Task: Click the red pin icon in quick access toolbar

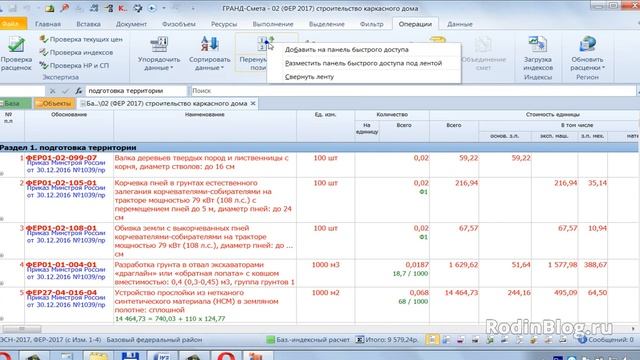Action: click(x=64, y=8)
